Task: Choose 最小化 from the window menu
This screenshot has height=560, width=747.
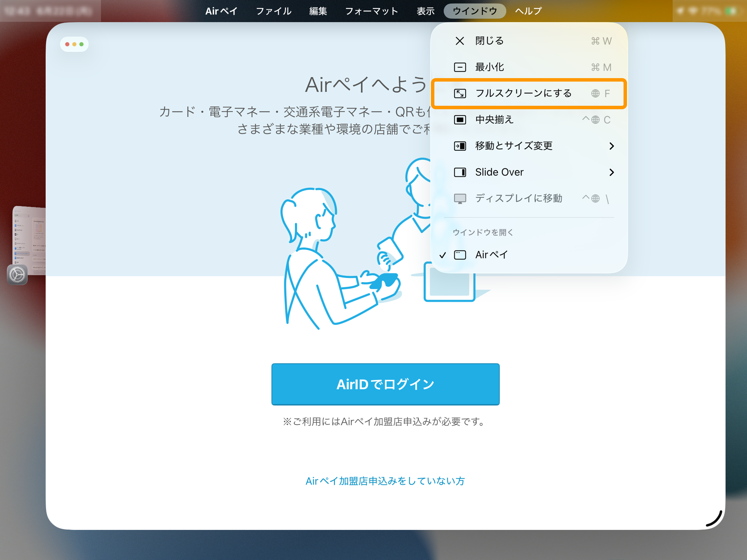Action: tap(529, 67)
